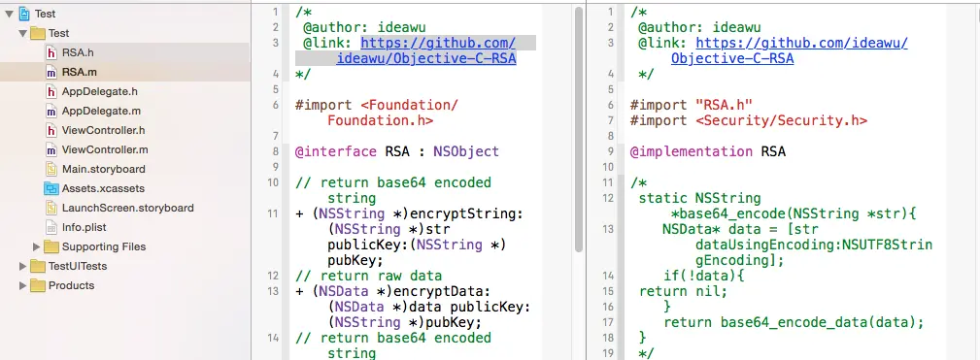Click line number 9 in right editor
The image size is (980, 360).
click(611, 151)
